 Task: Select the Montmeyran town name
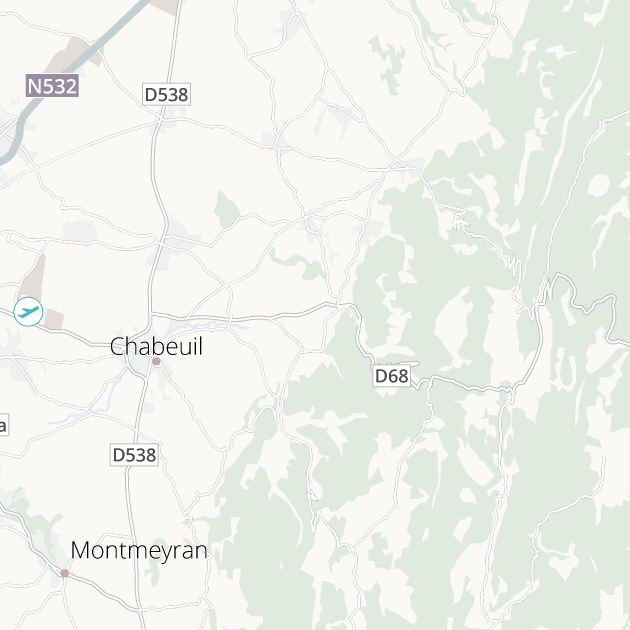tap(139, 550)
